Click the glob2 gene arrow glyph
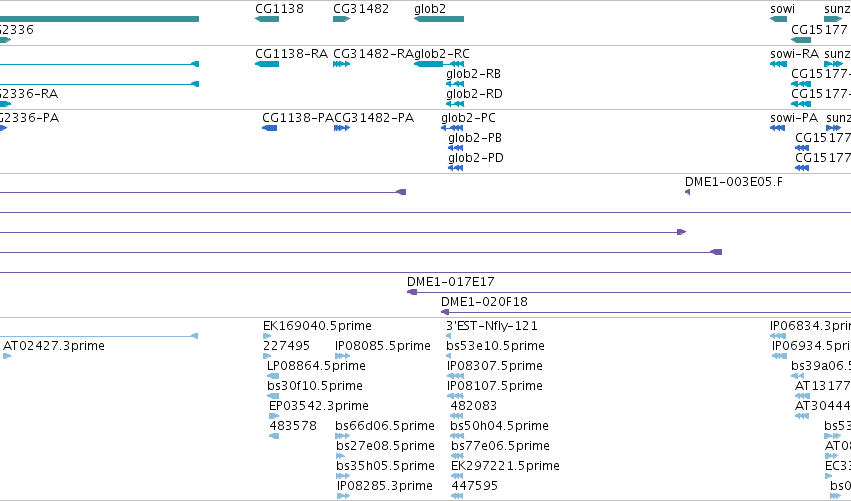This screenshot has height=501, width=851. tap(439, 19)
